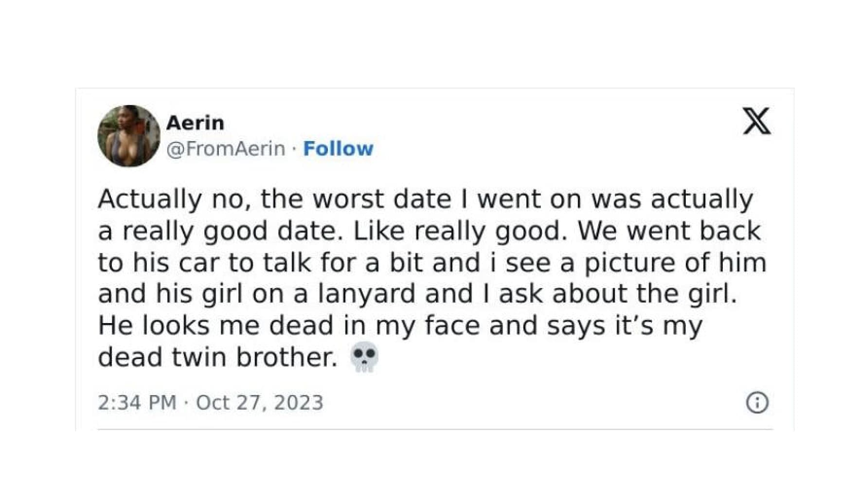Open the tweet info circle icon

757,403
